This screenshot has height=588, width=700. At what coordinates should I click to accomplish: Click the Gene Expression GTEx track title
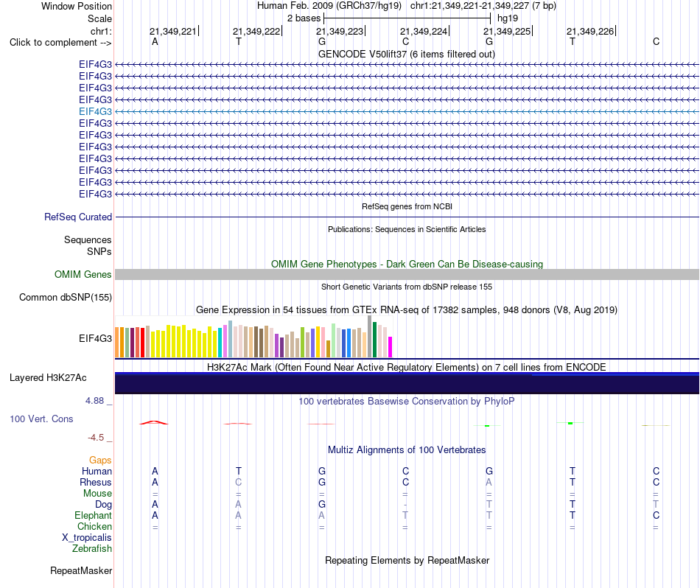click(x=407, y=310)
